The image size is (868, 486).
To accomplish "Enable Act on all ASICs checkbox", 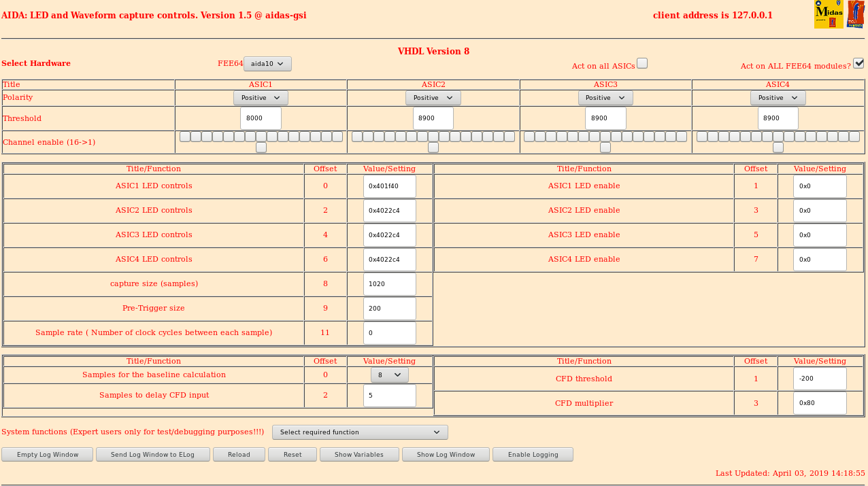I will [642, 63].
